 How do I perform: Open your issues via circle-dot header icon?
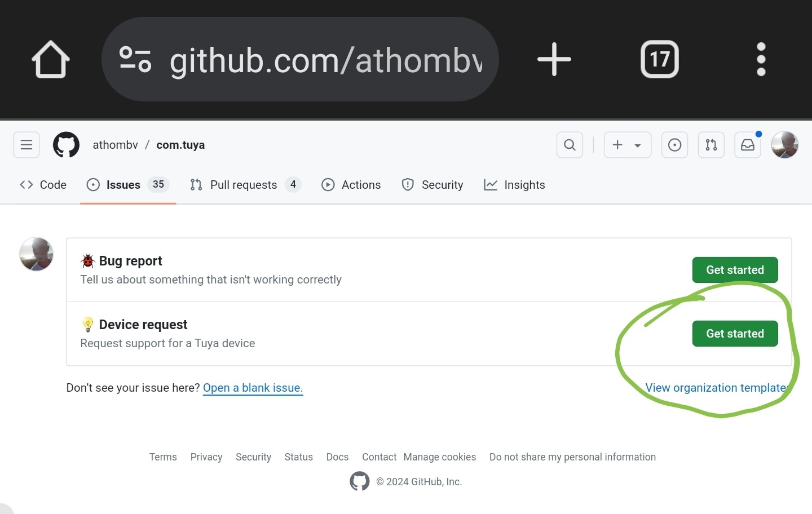[674, 145]
